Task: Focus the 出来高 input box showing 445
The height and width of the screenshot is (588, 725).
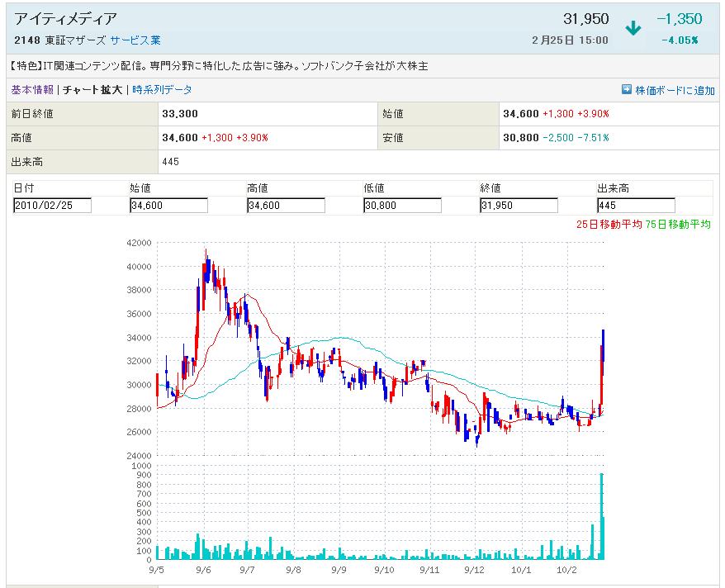Action: tap(636, 206)
